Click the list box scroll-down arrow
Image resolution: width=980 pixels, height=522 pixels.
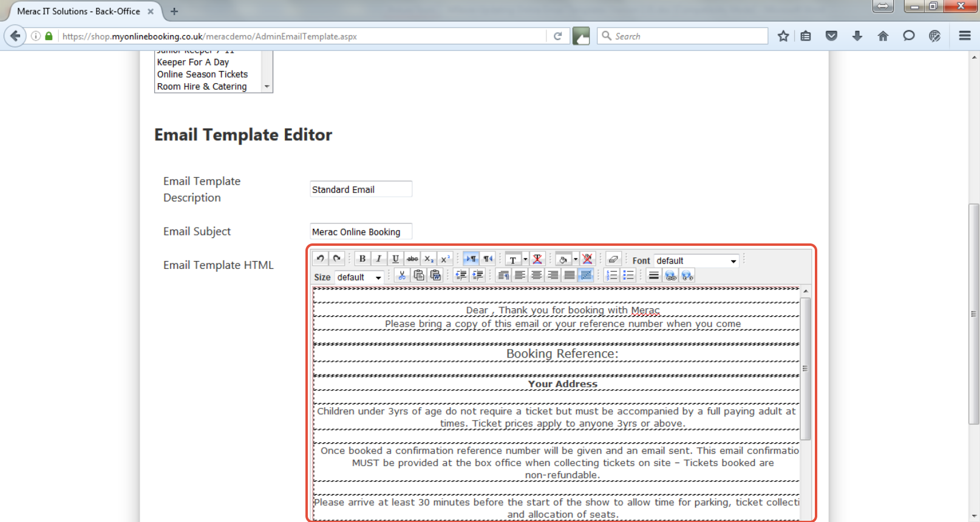[x=267, y=87]
